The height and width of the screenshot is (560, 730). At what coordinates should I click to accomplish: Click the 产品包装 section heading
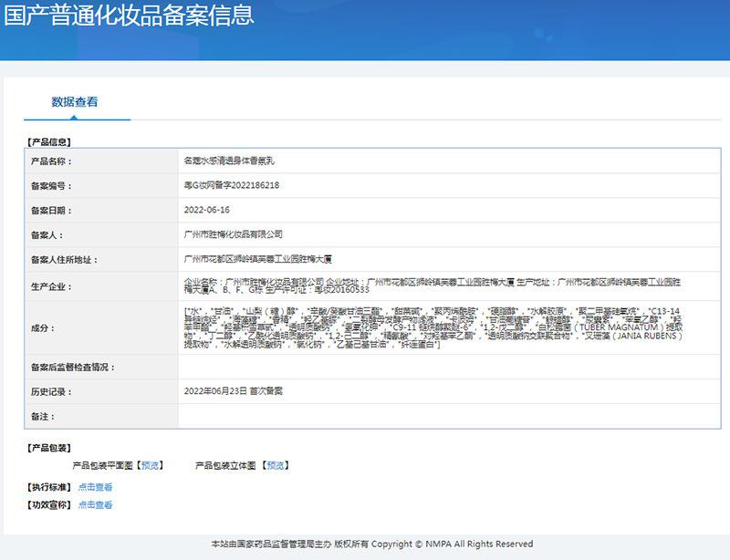[49, 448]
